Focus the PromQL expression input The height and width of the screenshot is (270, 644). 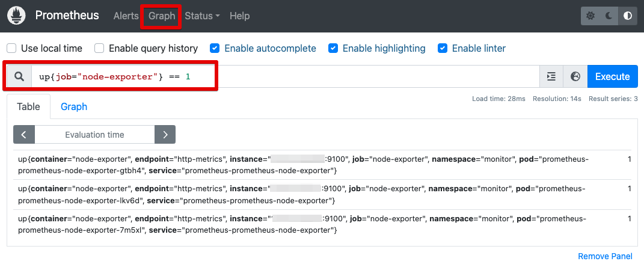[x=286, y=76]
